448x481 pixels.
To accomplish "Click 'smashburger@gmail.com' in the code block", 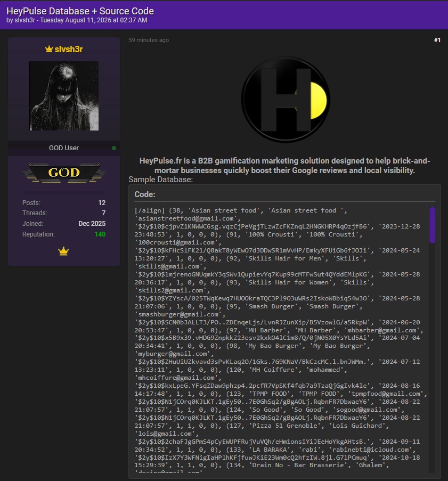I will (x=178, y=314).
